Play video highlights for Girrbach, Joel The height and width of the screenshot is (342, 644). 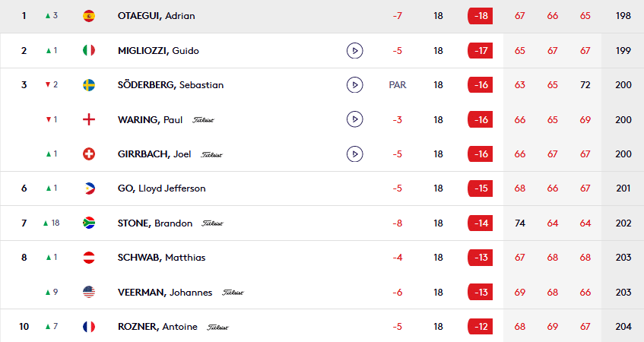coord(354,154)
